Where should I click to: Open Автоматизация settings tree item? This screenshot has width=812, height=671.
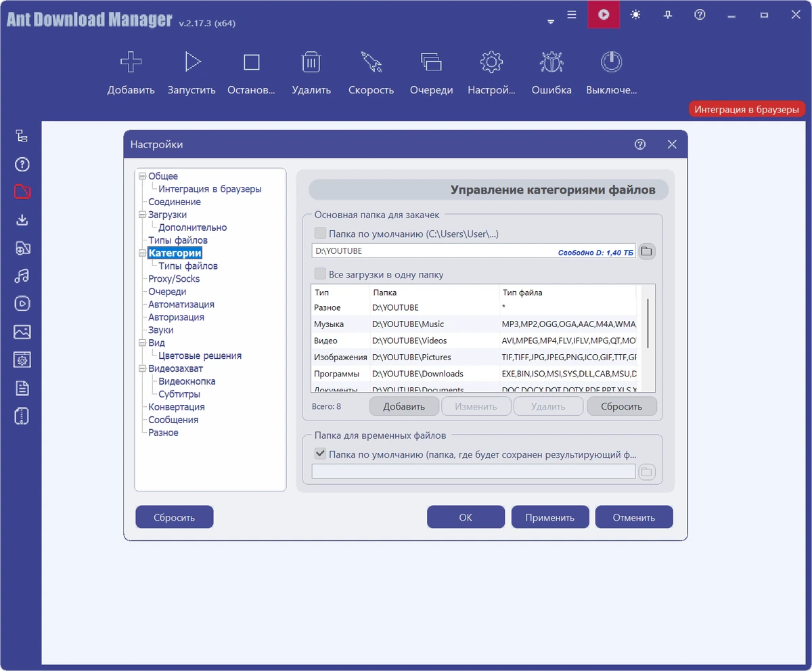[x=181, y=305]
